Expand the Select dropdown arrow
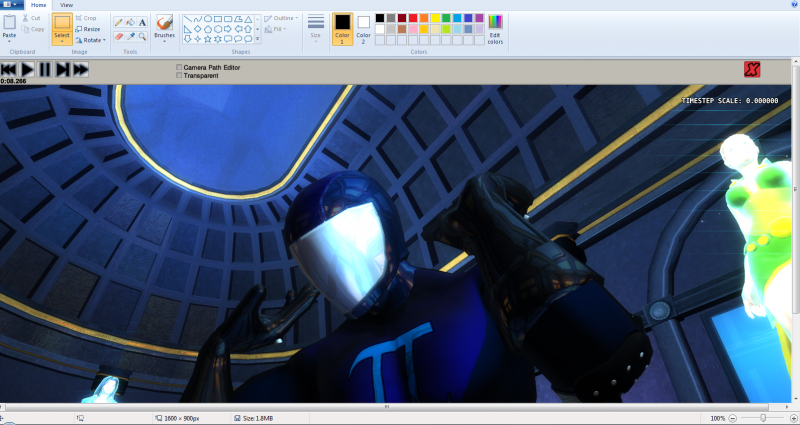 pos(62,41)
